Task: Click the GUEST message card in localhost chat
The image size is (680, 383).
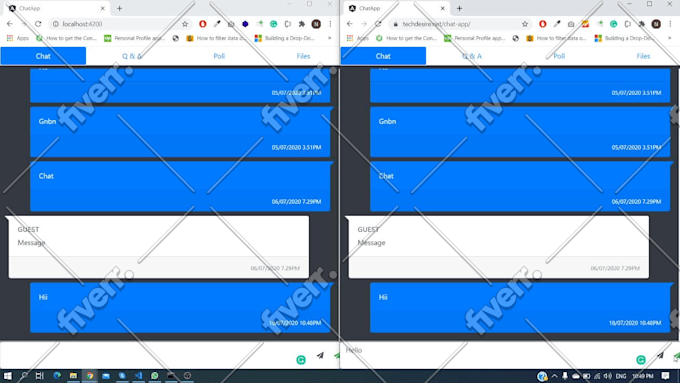Action: coord(159,247)
